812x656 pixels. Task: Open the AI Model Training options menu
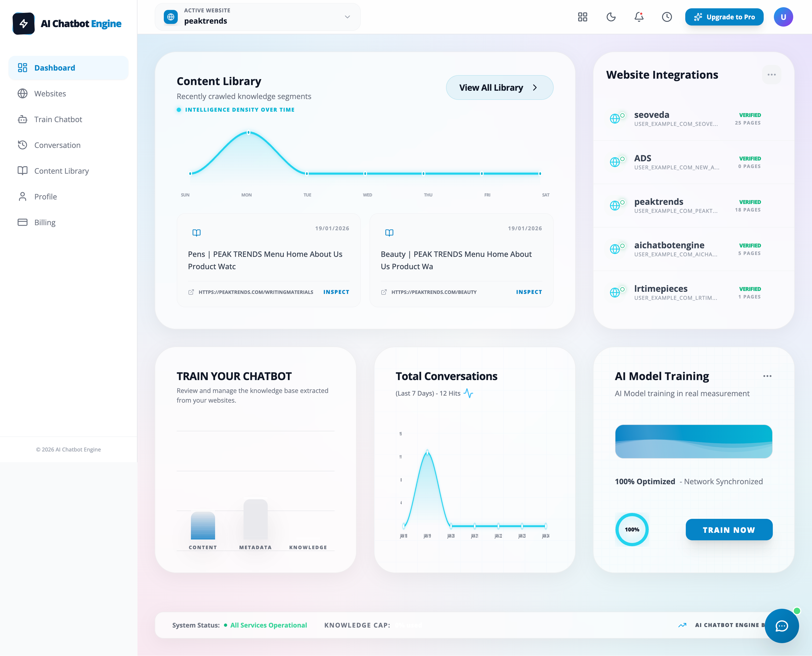click(767, 376)
